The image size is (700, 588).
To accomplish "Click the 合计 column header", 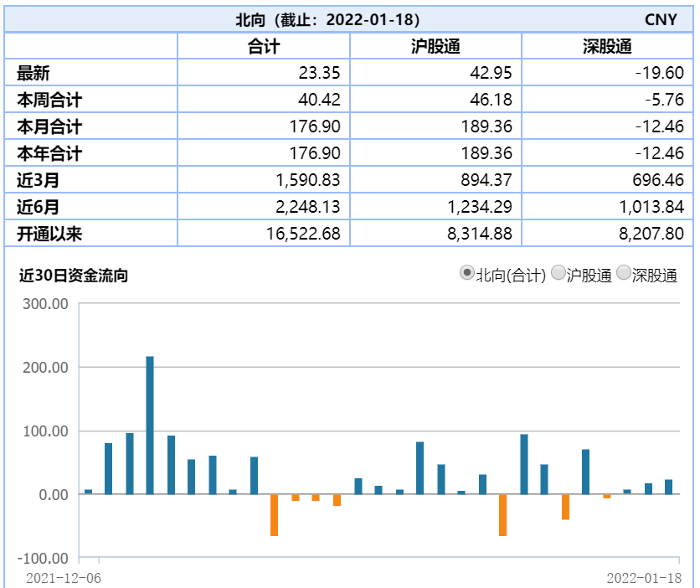I will click(264, 46).
